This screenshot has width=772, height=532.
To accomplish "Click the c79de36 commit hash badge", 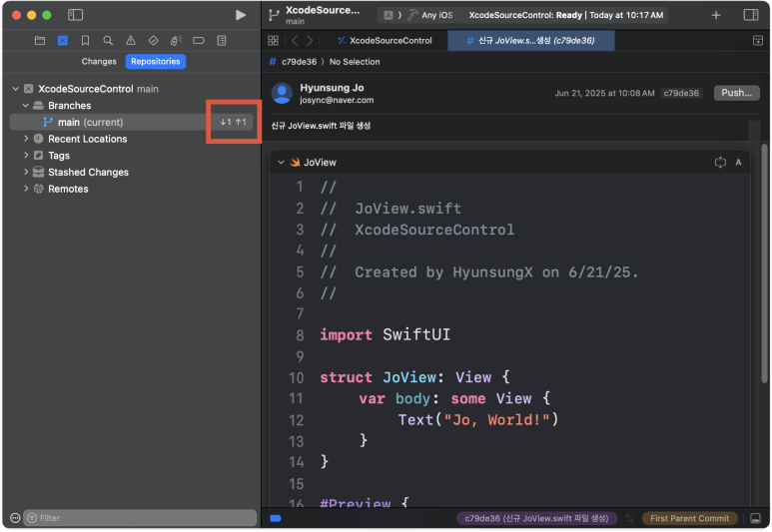I will tap(681, 93).
